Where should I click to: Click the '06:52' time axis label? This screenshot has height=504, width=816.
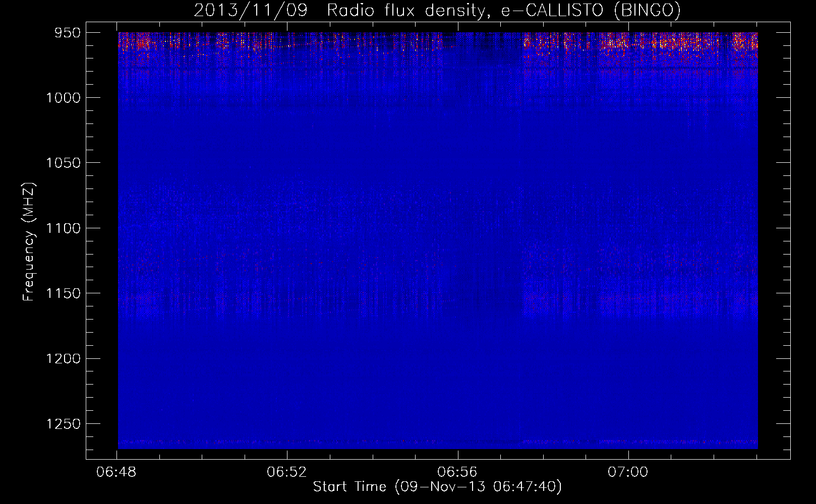[287, 472]
